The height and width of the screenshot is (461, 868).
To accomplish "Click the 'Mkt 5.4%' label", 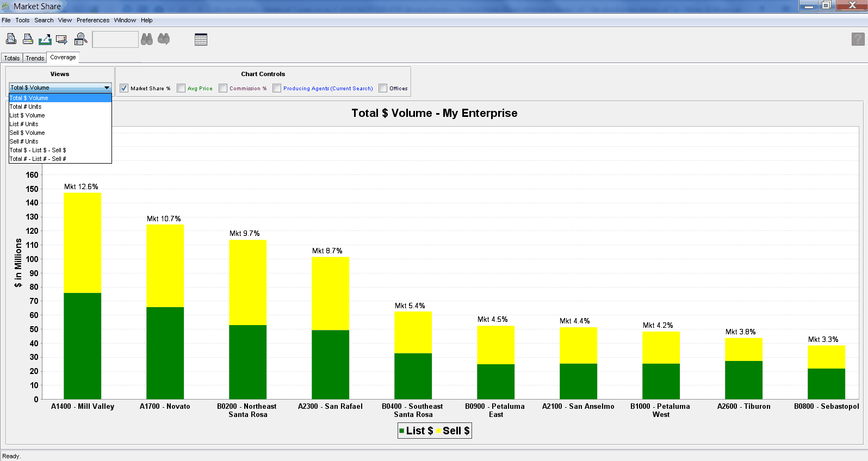I will coord(410,306).
